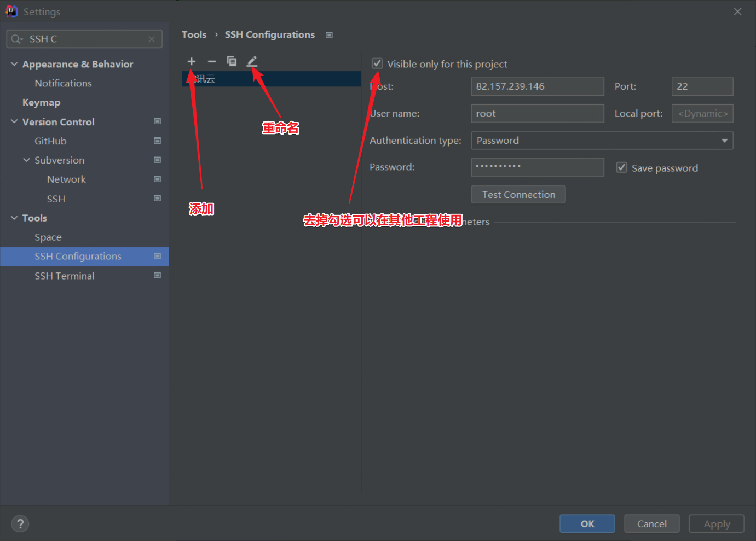Uncheck Visible only for this project
This screenshot has width=756, height=541.
point(377,64)
